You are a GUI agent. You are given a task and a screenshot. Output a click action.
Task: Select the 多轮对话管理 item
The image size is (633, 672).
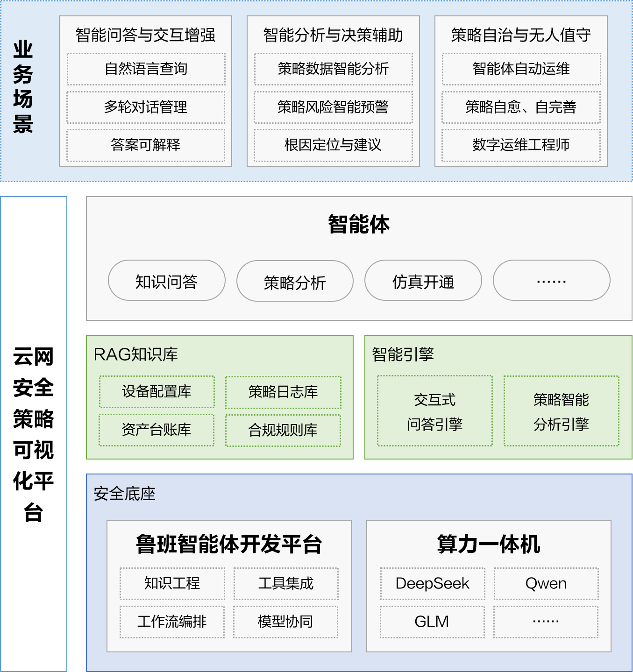146,107
